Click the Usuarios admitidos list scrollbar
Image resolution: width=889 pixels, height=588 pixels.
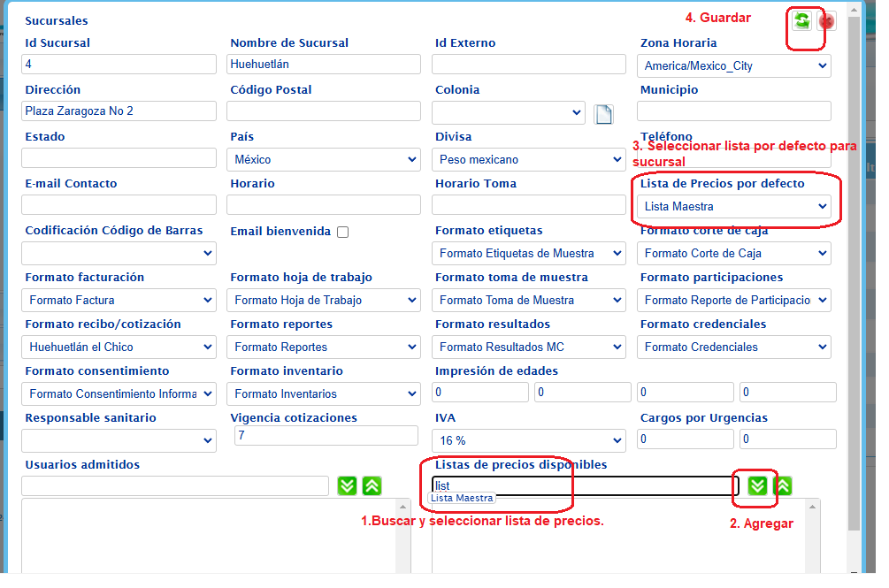pyautogui.click(x=402, y=536)
